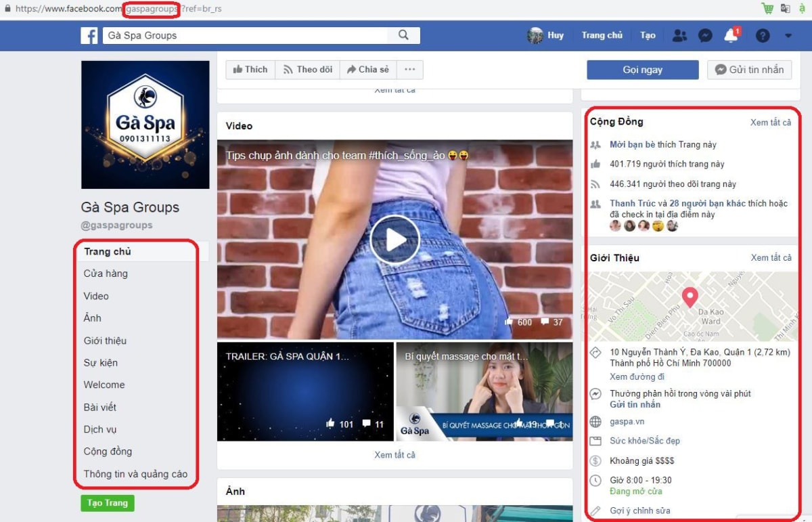Open Trang chủ in top navigation bar
The height and width of the screenshot is (522, 812).
coord(602,35)
